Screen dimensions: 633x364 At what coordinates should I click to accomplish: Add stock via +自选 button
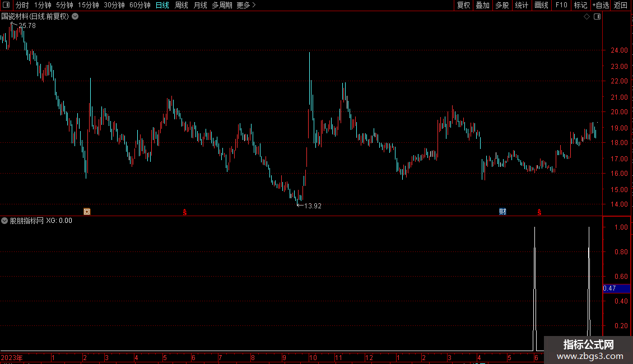point(601,5)
